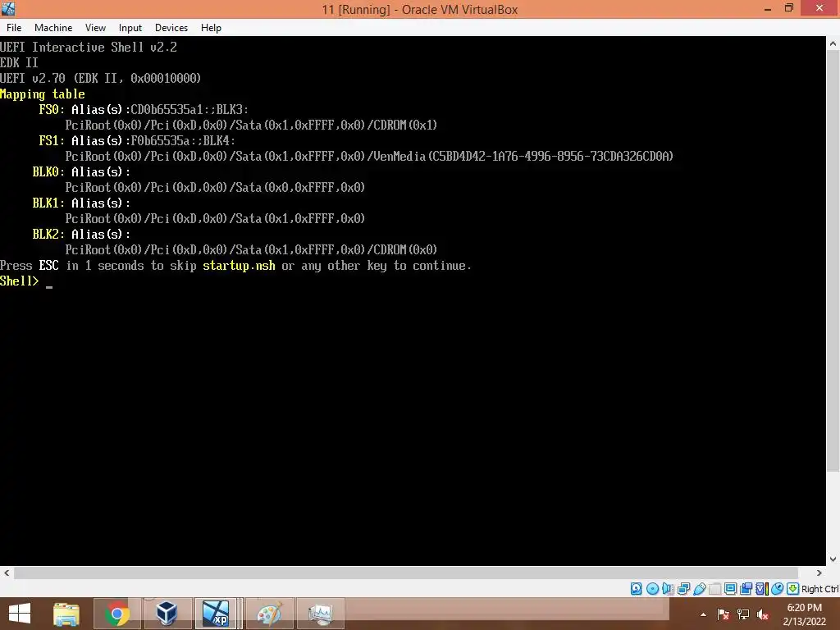Open the network tray icon
This screenshot has height=630, width=840.
[x=743, y=614]
